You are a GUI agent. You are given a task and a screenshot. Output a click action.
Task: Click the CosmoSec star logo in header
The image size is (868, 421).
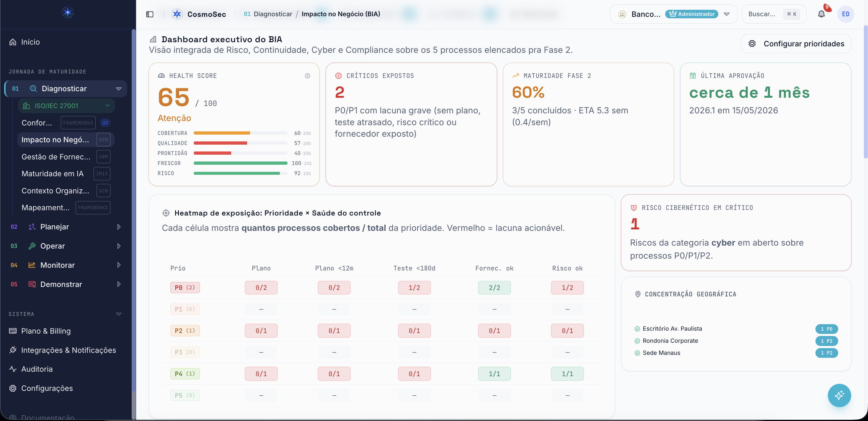tap(177, 14)
